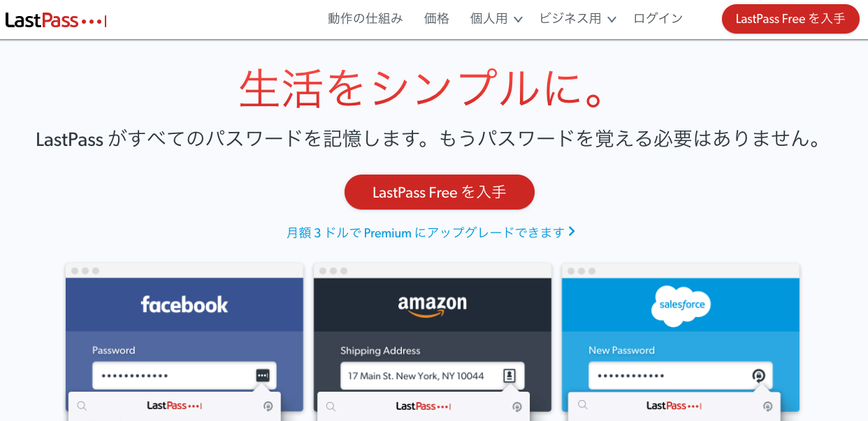Image resolution: width=868 pixels, height=421 pixels.
Task: Click the search magnifier under the Facebook card
Action: [x=82, y=406]
